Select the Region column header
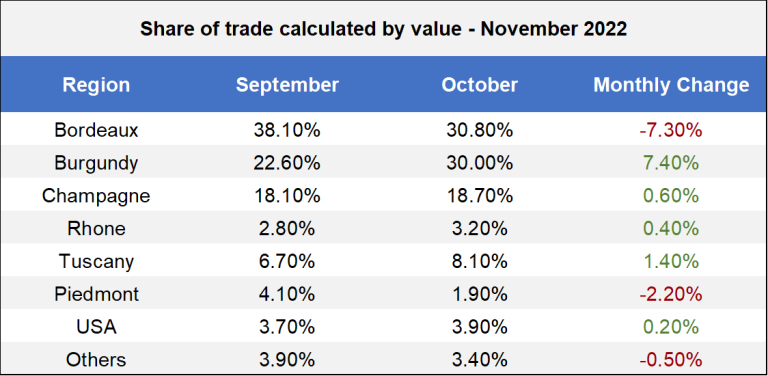 coord(96,85)
